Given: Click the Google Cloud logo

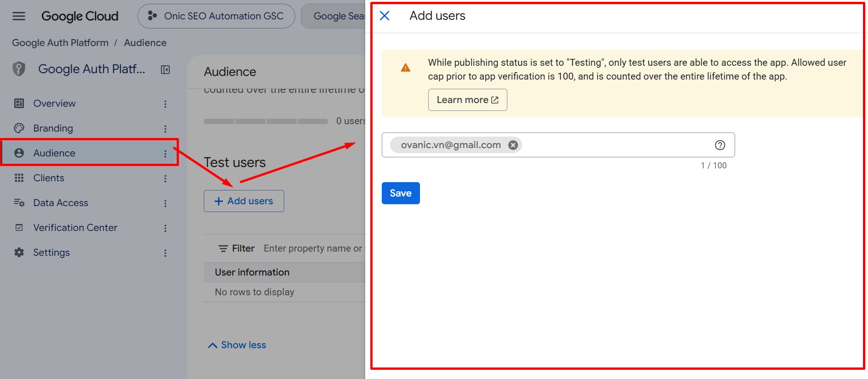Looking at the screenshot, I should pyautogui.click(x=80, y=16).
